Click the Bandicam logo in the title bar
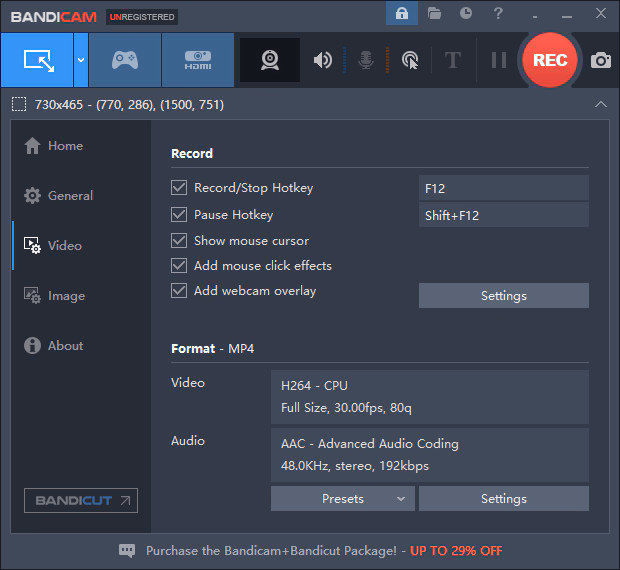This screenshot has width=620, height=570. click(54, 17)
